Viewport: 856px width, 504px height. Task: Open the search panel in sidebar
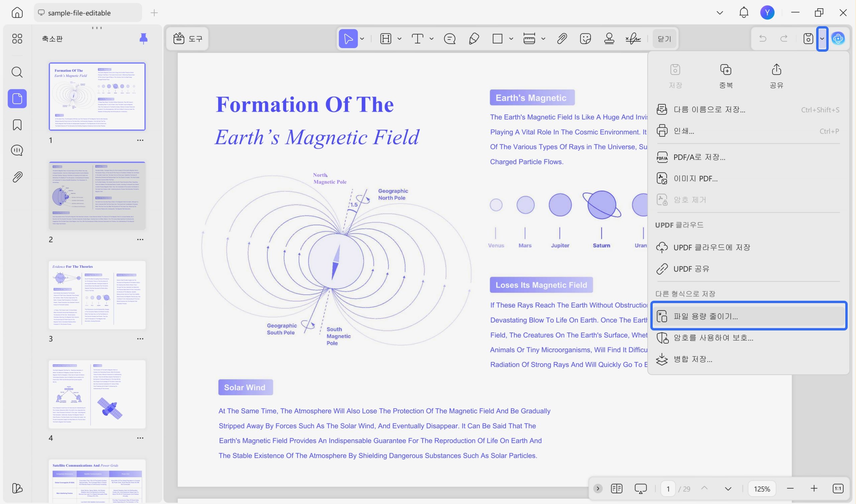tap(17, 72)
